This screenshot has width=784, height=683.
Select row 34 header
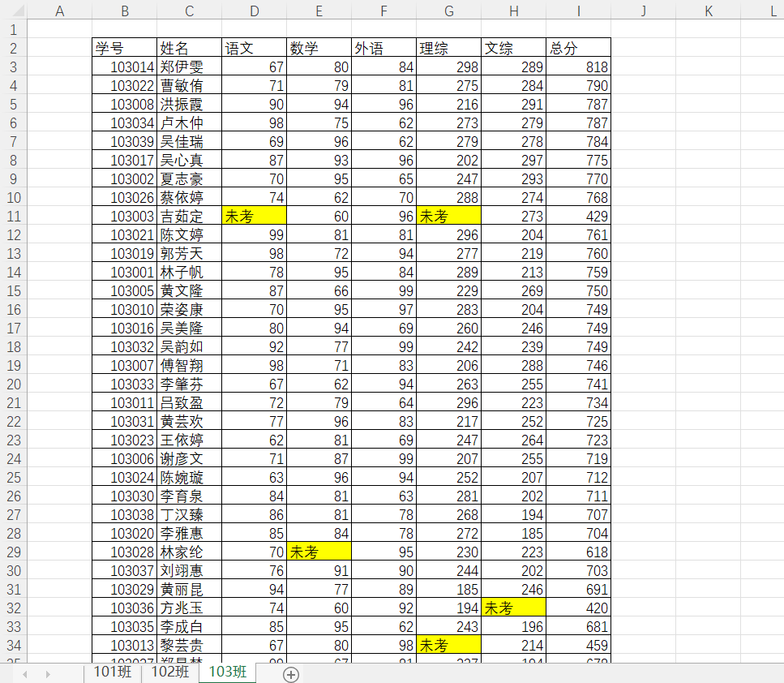tap(14, 645)
